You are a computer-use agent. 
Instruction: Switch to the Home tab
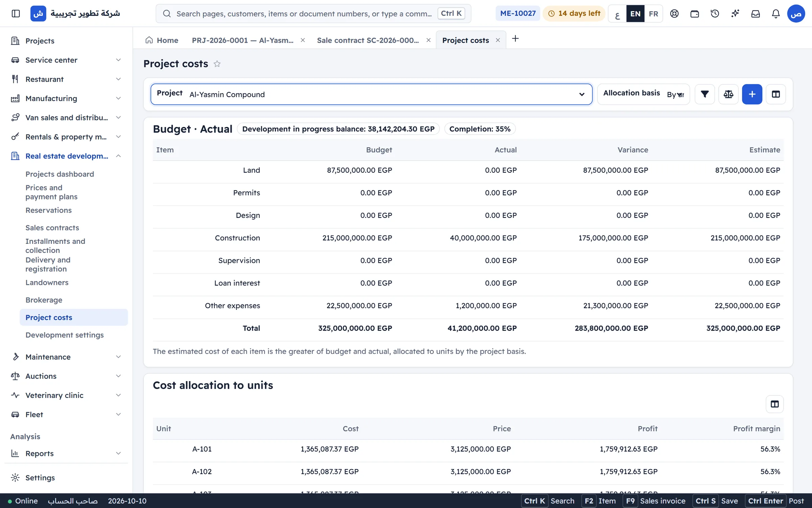162,40
